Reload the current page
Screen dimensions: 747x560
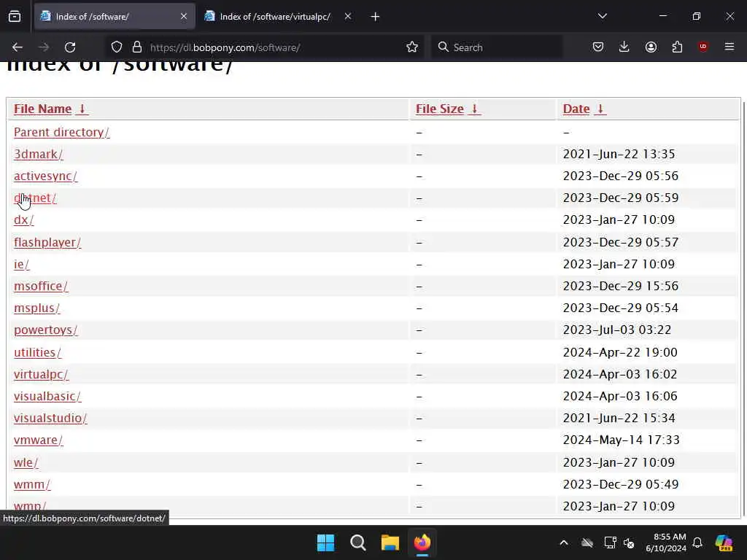70,47
